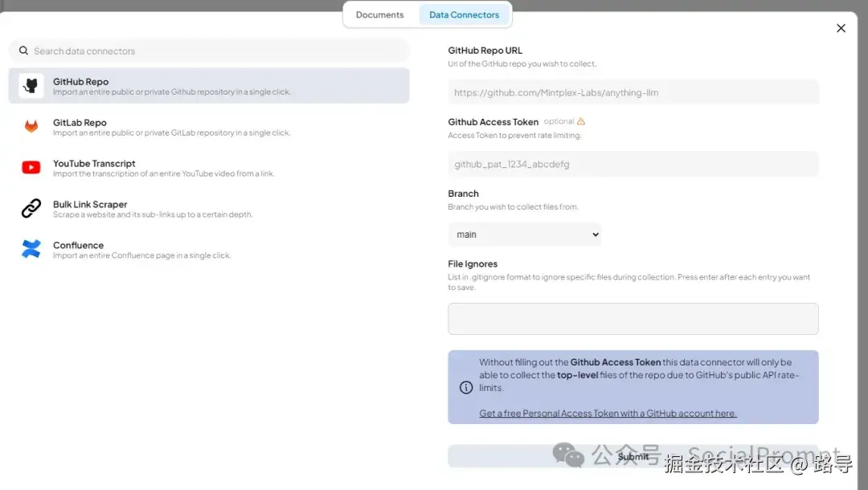Click the warning triangle beside optional
This screenshot has width=868, height=490.
(581, 121)
